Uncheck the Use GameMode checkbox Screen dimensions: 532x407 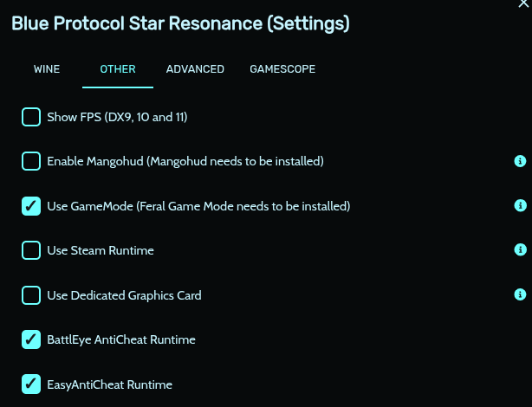click(x=31, y=206)
